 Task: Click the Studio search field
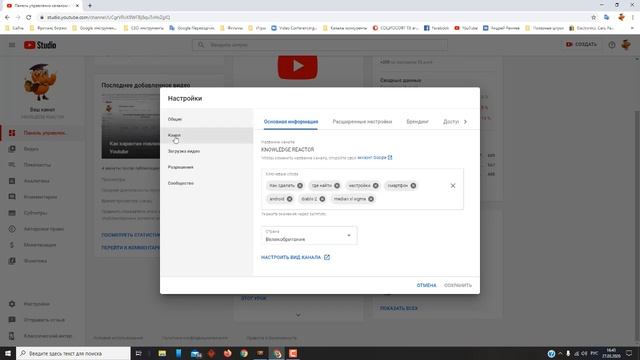[320, 45]
